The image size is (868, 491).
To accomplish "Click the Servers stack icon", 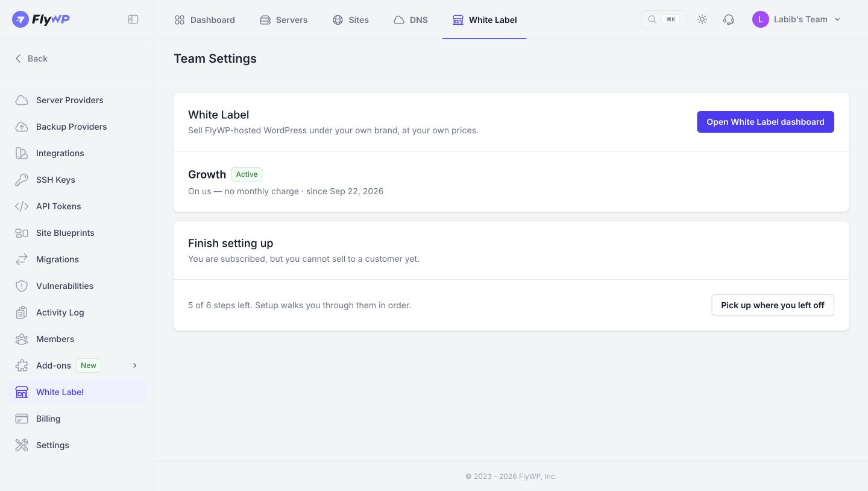I will coord(265,20).
